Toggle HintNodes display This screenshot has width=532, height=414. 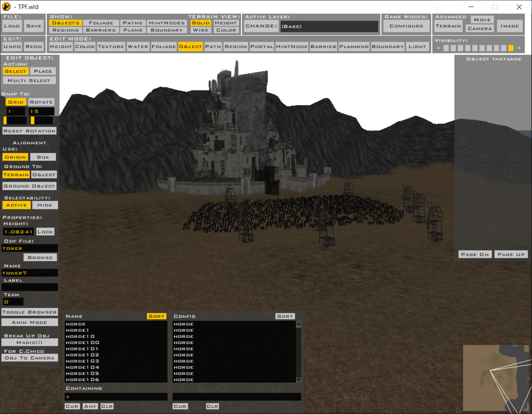(x=167, y=23)
